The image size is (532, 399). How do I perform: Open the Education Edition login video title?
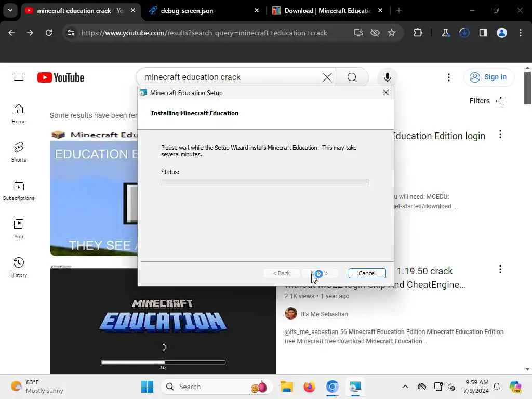coord(440,136)
